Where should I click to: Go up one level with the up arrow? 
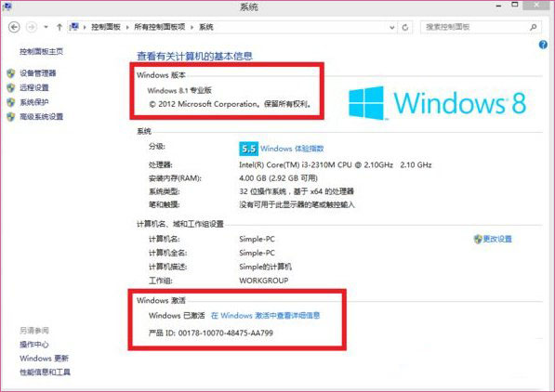(59, 27)
